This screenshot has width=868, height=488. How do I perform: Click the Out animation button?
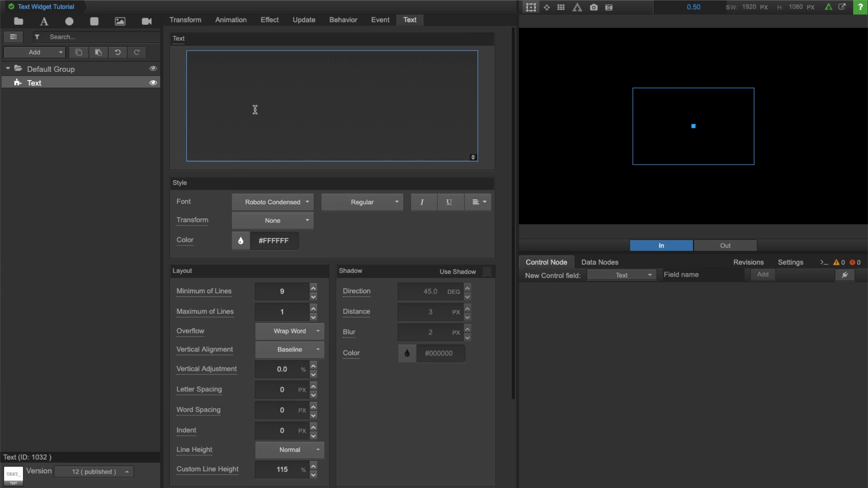tap(725, 245)
